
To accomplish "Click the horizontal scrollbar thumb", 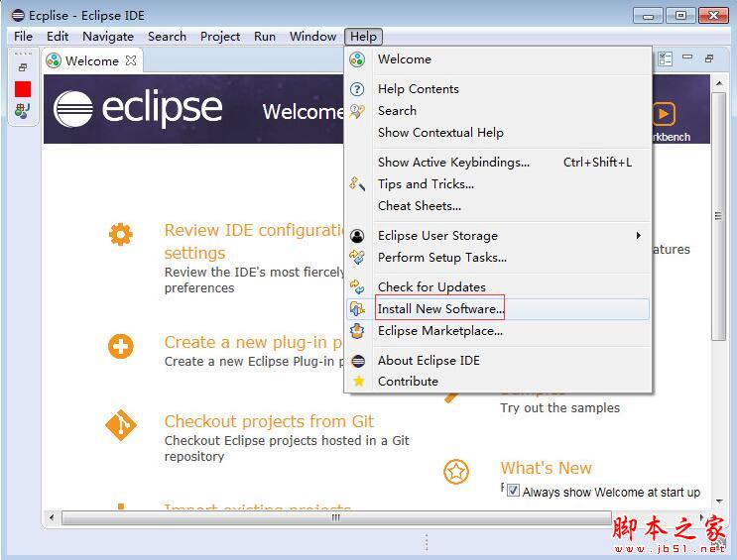I will 336,517.
